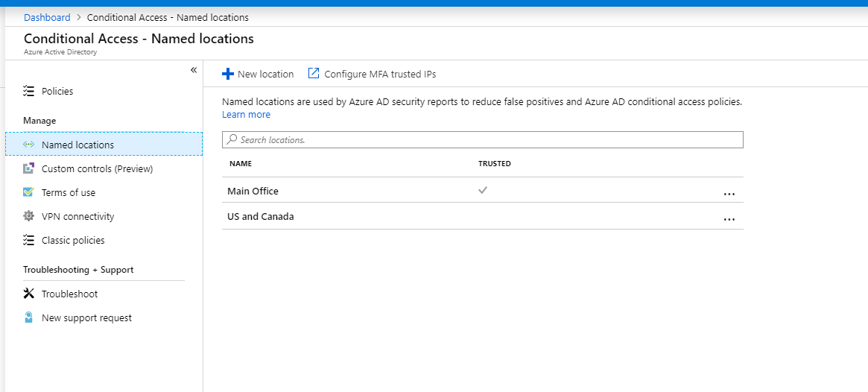
Task: Click the Terms of use checkmark icon
Action: [x=29, y=192]
